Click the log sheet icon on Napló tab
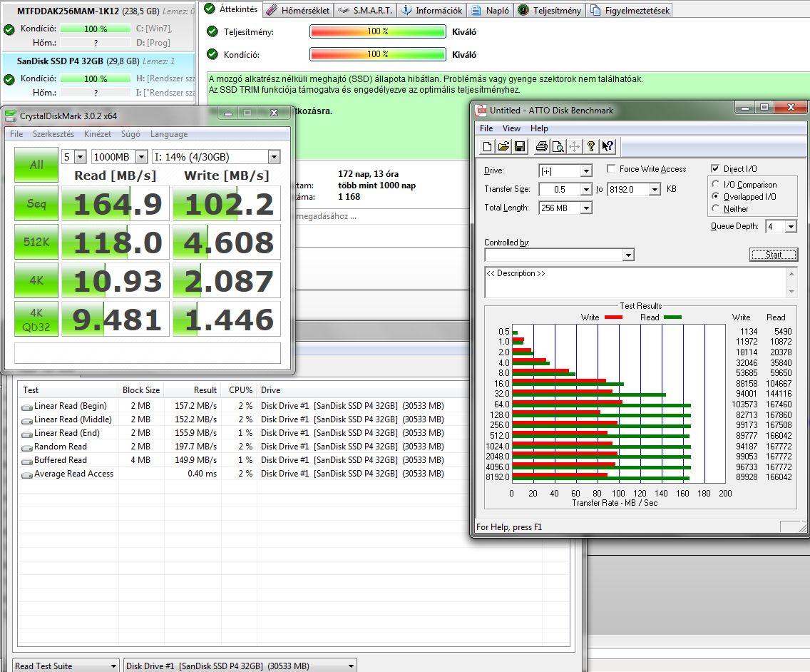 476,10
